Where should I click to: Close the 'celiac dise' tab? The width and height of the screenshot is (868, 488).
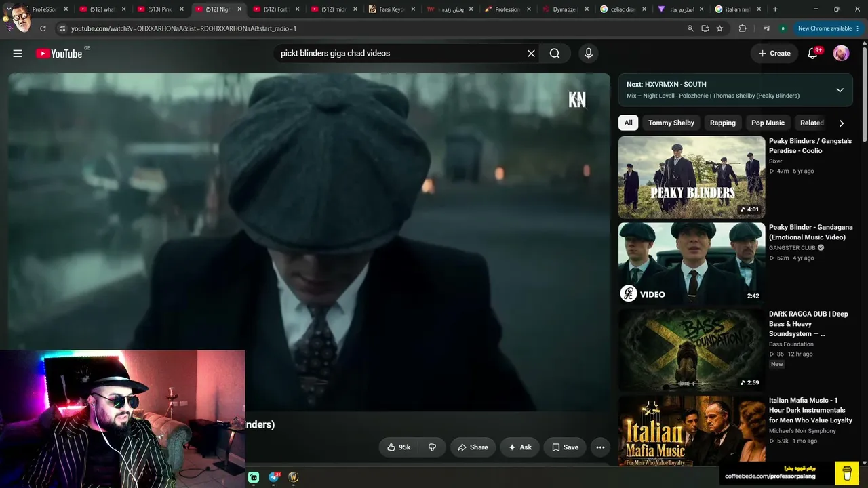tap(644, 9)
